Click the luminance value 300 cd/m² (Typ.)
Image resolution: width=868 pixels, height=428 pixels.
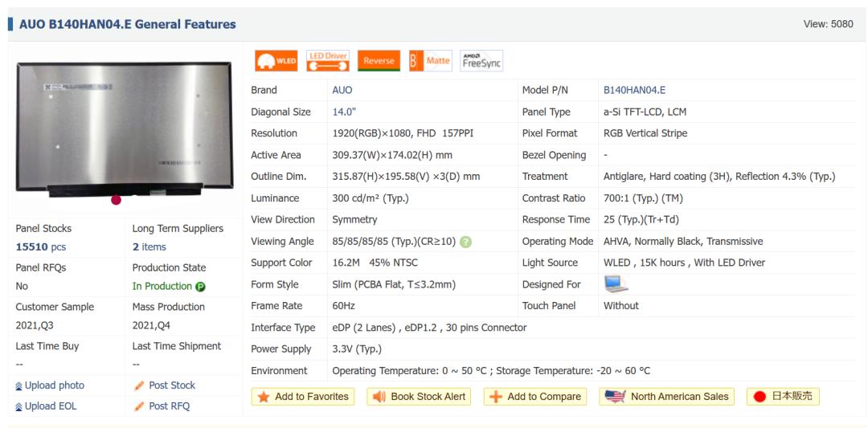[371, 198]
